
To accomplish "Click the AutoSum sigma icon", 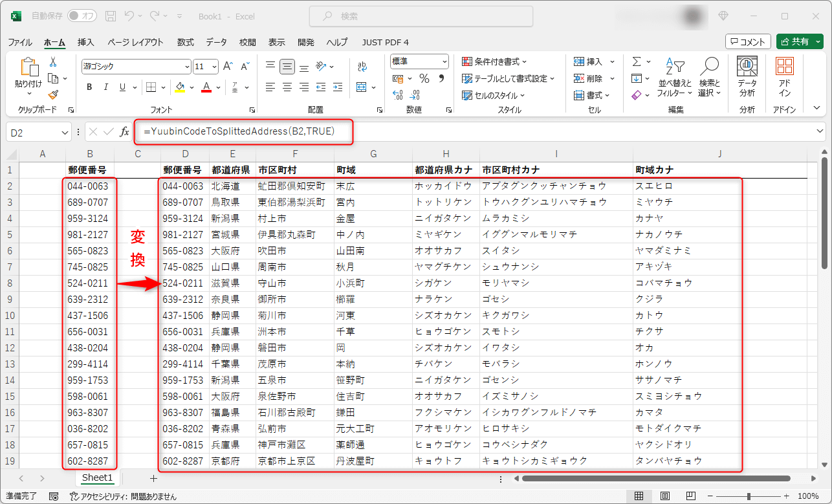I will coord(637,61).
